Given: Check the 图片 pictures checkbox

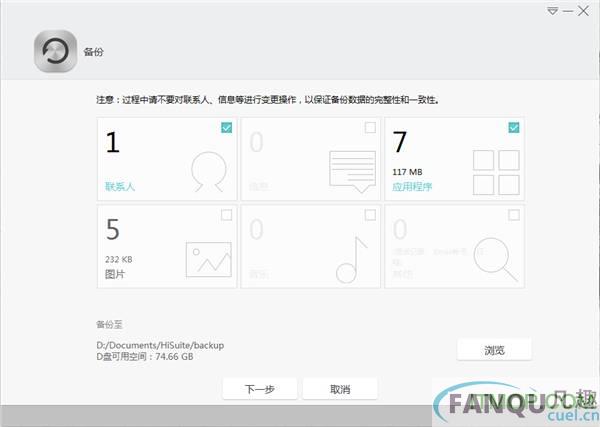Looking at the screenshot, I should [x=227, y=215].
